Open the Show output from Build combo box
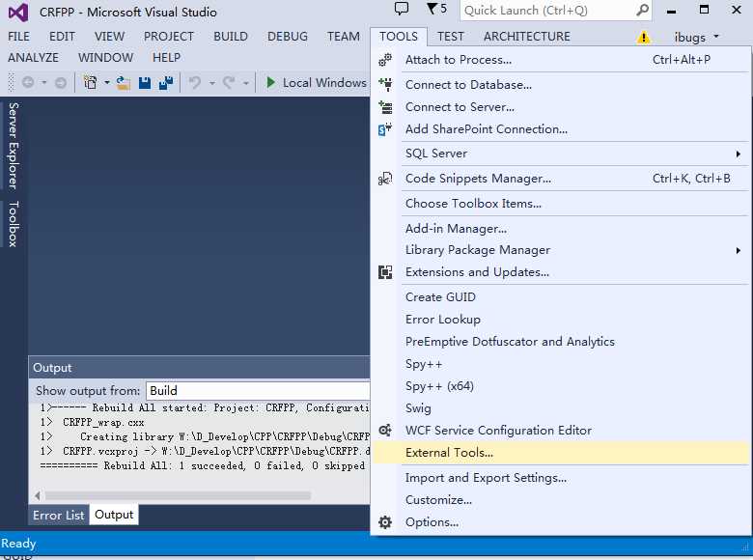 pos(259,390)
